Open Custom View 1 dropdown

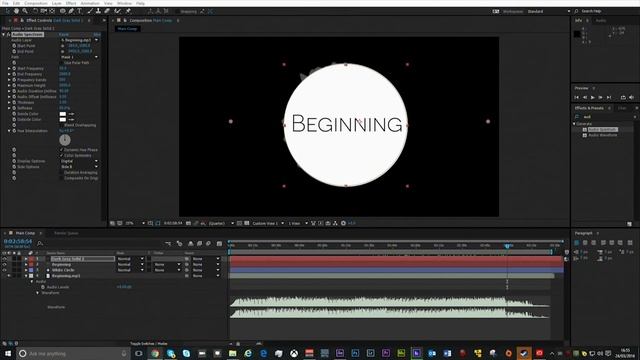point(268,224)
